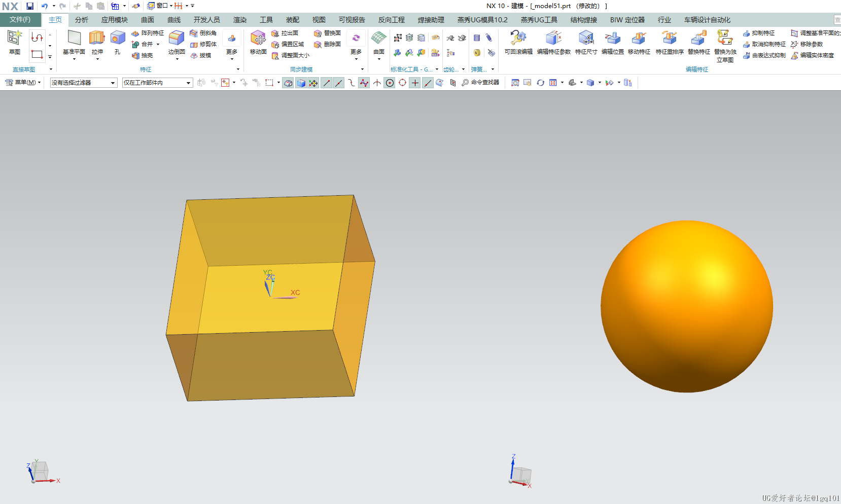Switch to the 曲面 (Surface) tab
This screenshot has height=504, width=841.
tap(148, 20)
